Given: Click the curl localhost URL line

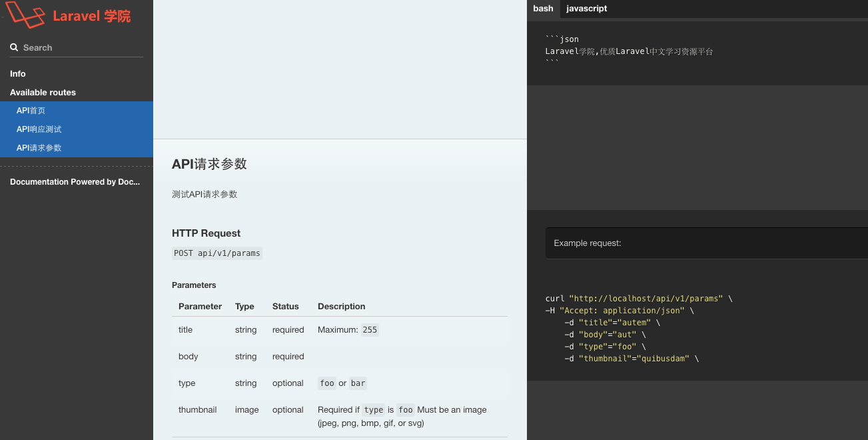Looking at the screenshot, I should click(x=639, y=299).
